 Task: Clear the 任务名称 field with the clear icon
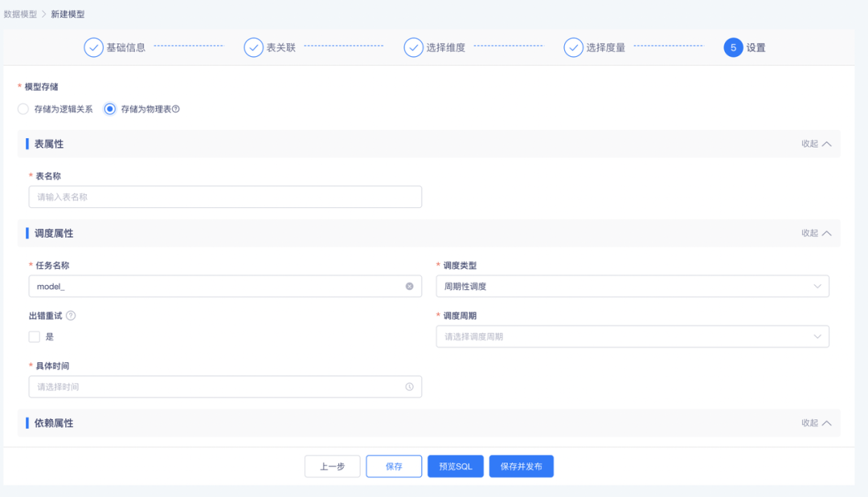[x=409, y=287]
